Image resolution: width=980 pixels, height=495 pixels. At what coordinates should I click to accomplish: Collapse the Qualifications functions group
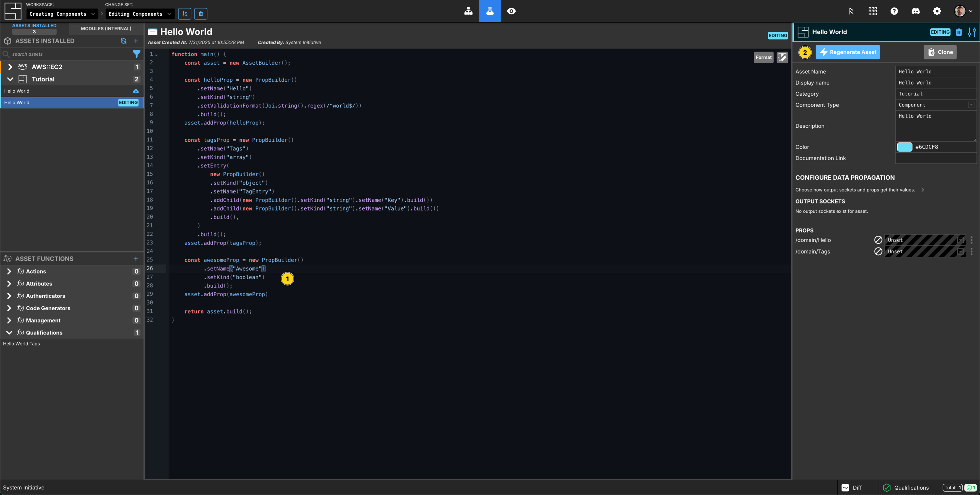coord(9,333)
